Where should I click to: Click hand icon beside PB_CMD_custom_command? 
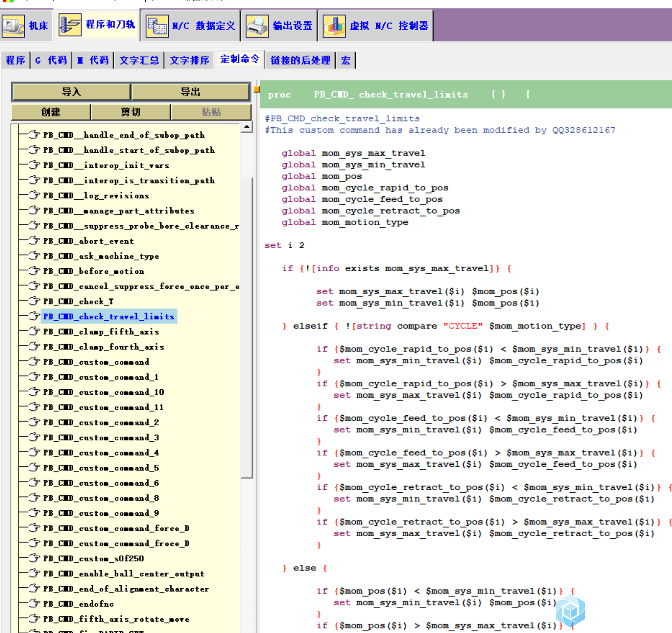34,361
